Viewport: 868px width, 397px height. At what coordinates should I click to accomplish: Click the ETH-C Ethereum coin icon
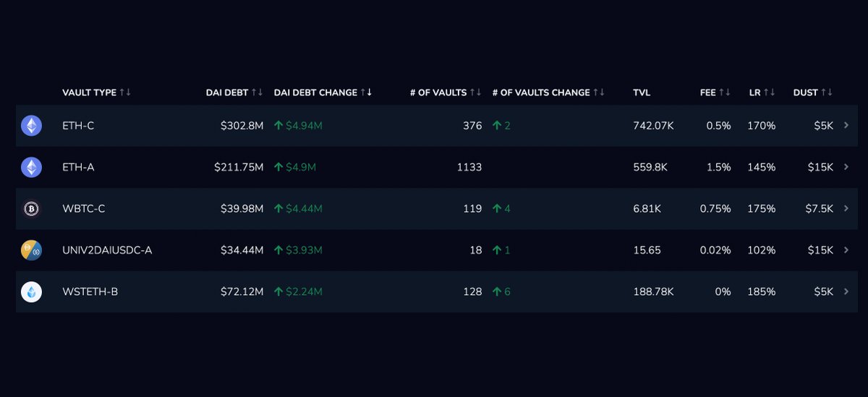tap(31, 126)
